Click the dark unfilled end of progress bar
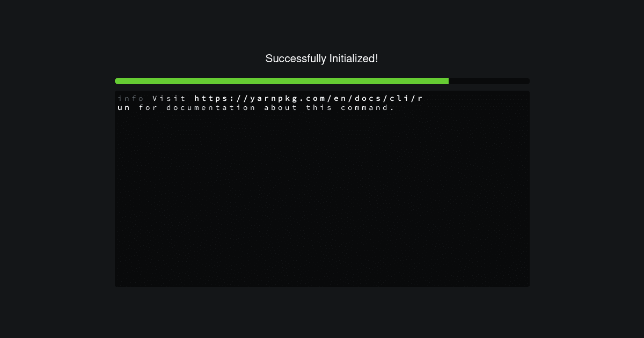 489,81
